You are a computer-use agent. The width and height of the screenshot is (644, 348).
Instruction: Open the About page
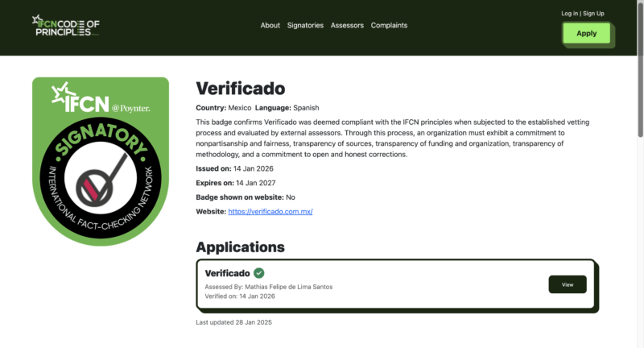click(270, 25)
